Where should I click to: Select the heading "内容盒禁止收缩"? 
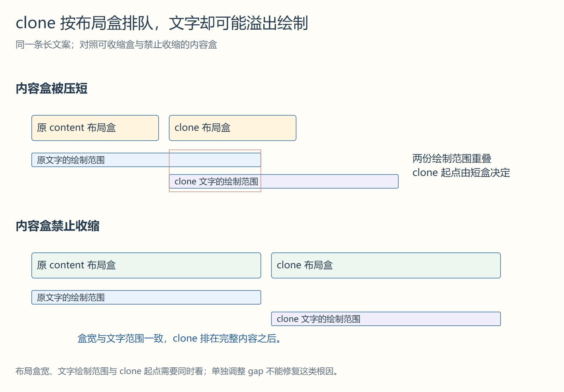(x=57, y=226)
